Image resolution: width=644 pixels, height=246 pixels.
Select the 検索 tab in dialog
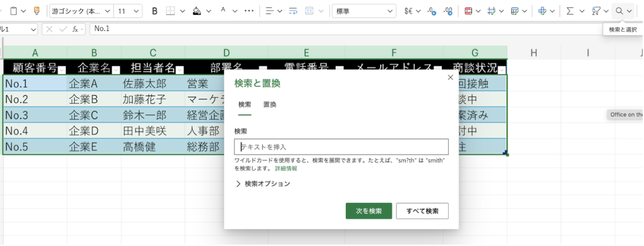245,105
